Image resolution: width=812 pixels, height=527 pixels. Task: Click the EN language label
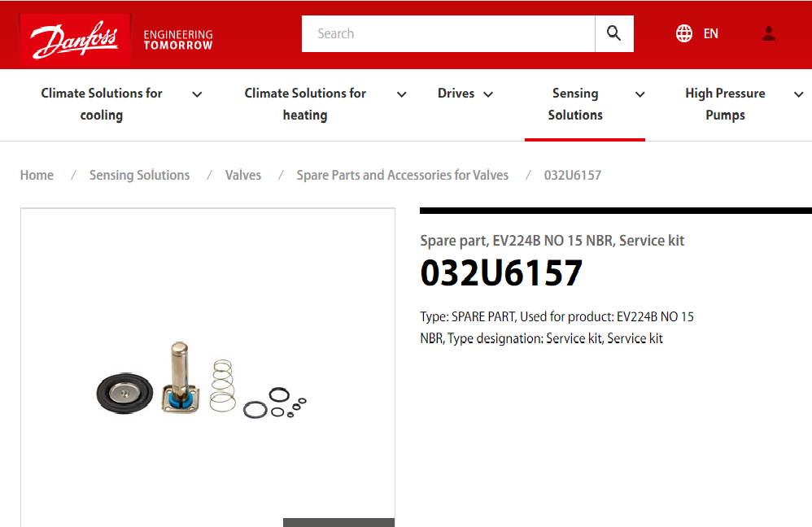(710, 34)
